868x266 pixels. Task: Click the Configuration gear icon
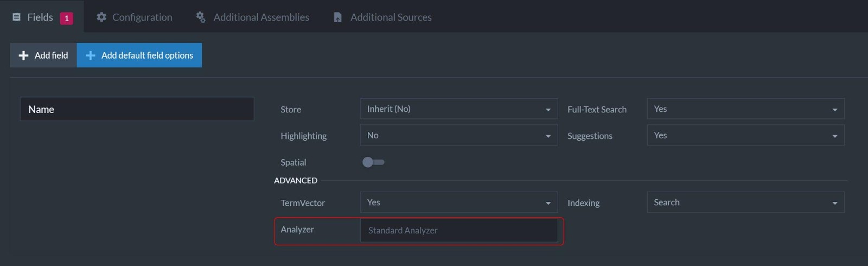coord(101,17)
